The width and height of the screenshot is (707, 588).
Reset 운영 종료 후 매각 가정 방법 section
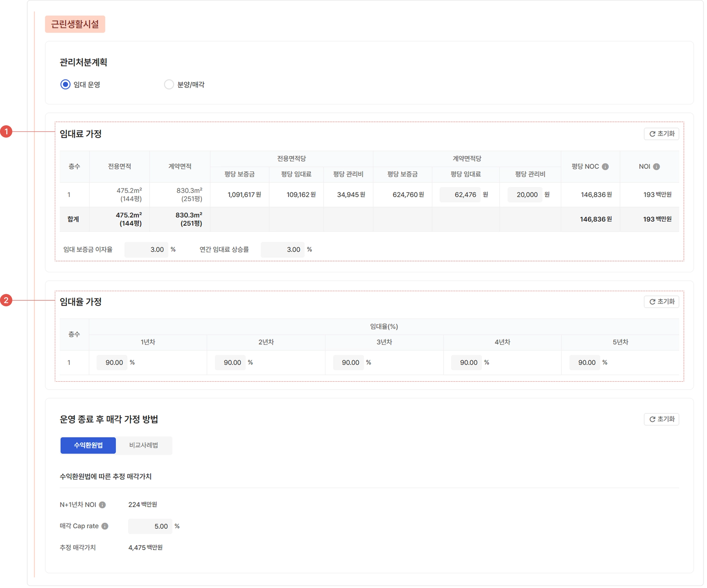(661, 419)
